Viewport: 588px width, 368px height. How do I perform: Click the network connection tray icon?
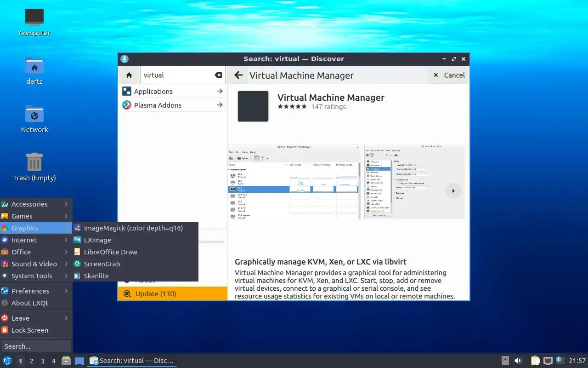pos(548,361)
